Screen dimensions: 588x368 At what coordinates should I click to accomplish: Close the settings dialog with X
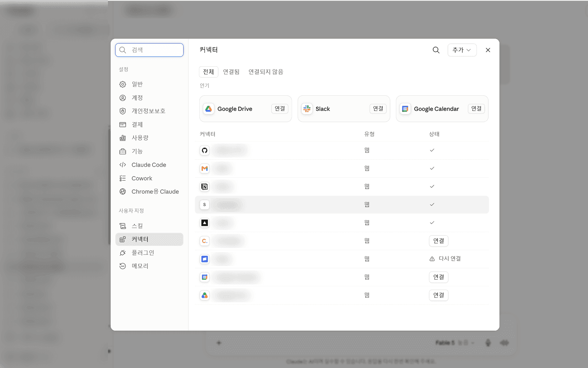(x=488, y=50)
